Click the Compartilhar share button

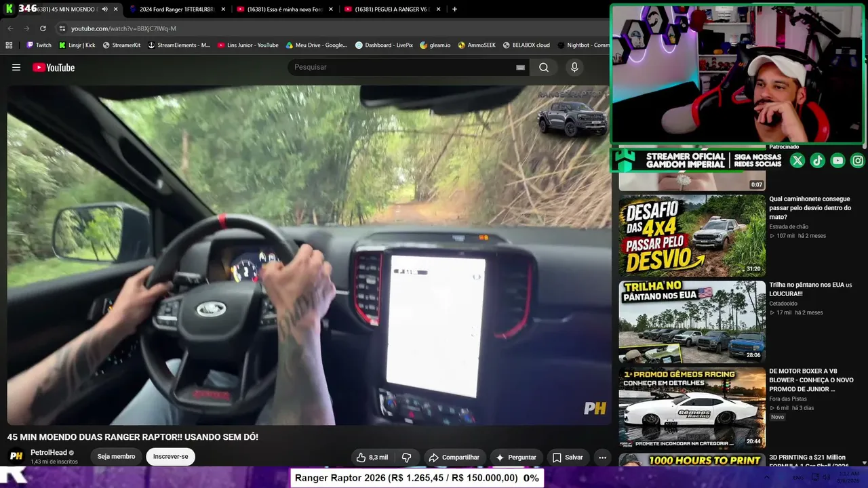pyautogui.click(x=454, y=457)
